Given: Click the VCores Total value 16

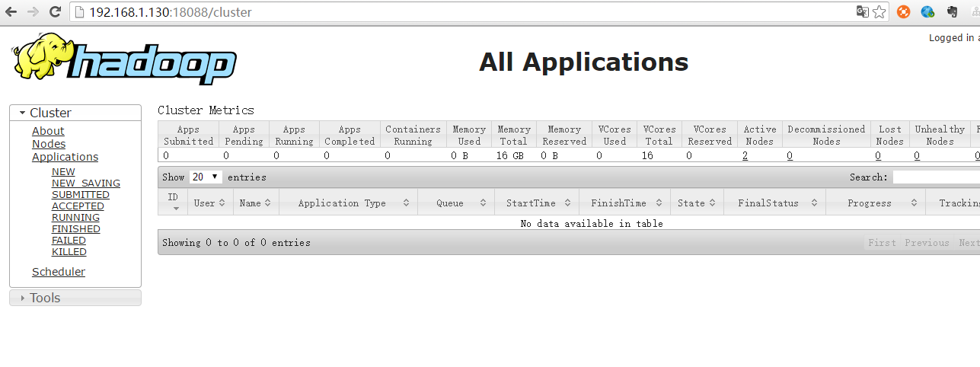Looking at the screenshot, I should tap(648, 155).
